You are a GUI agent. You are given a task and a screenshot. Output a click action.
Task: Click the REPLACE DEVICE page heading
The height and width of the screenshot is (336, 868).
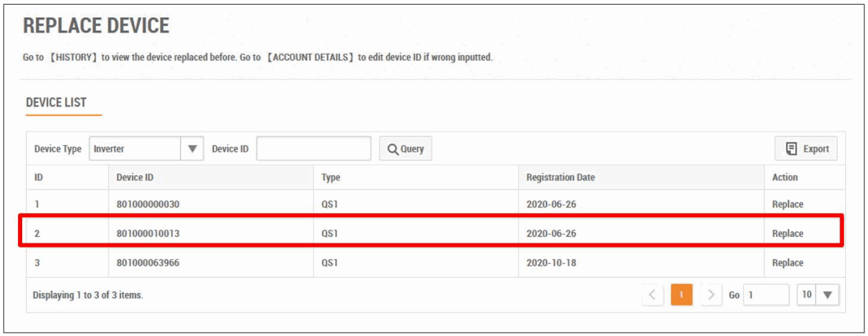96,26
